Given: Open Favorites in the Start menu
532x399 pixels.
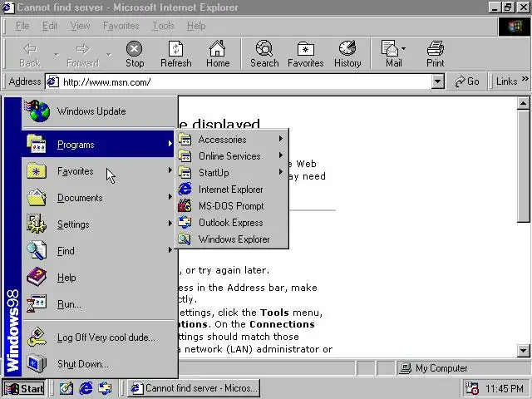Looking at the screenshot, I should click(x=98, y=171).
